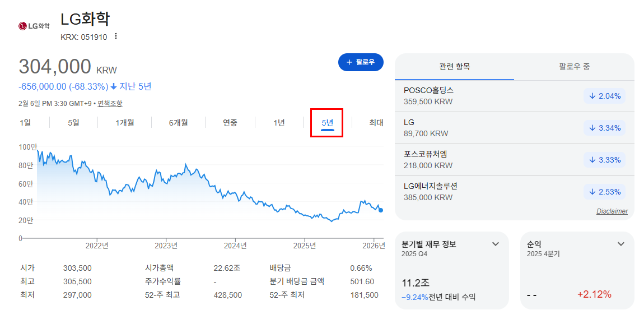Click the first 3.34% down change badge

[x=605, y=128]
